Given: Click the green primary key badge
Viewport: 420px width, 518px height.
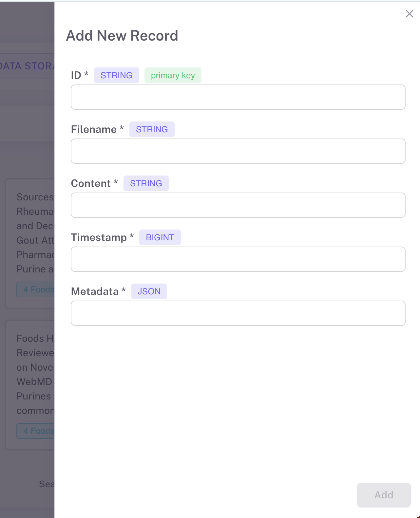Looking at the screenshot, I should [173, 75].
